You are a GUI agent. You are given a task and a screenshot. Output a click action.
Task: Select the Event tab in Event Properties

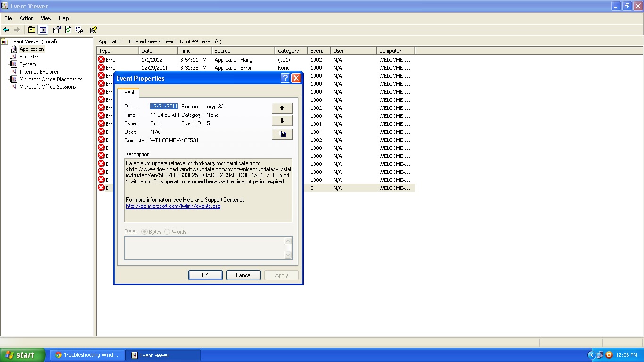pyautogui.click(x=128, y=92)
